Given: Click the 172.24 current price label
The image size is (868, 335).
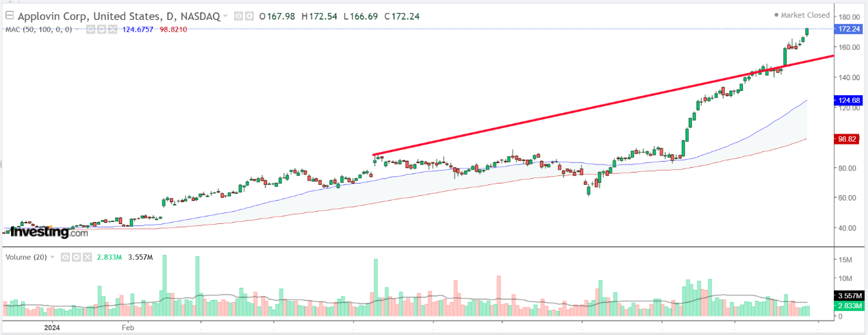Looking at the screenshot, I should tap(849, 29).
